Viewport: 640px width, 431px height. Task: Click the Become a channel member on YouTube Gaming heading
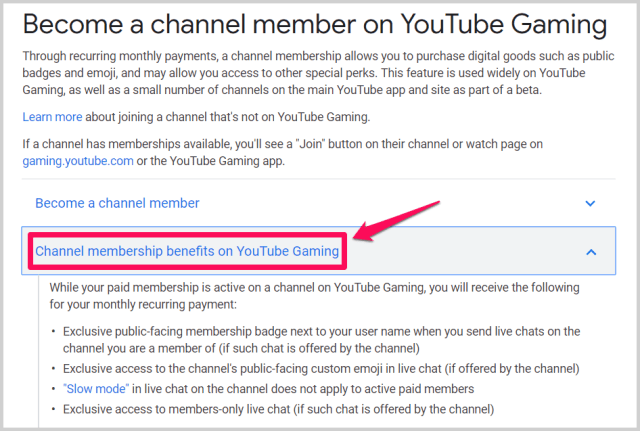click(x=315, y=24)
